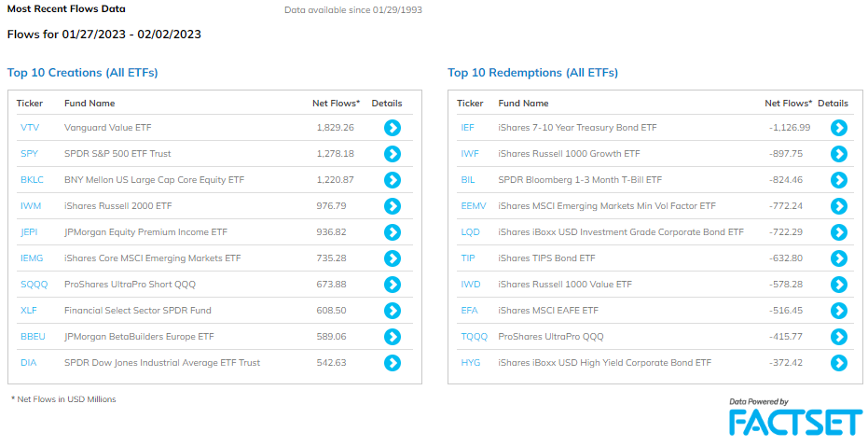Click the SQQQ ticker link
Viewport: 868px width, 446px height.
pos(34,285)
